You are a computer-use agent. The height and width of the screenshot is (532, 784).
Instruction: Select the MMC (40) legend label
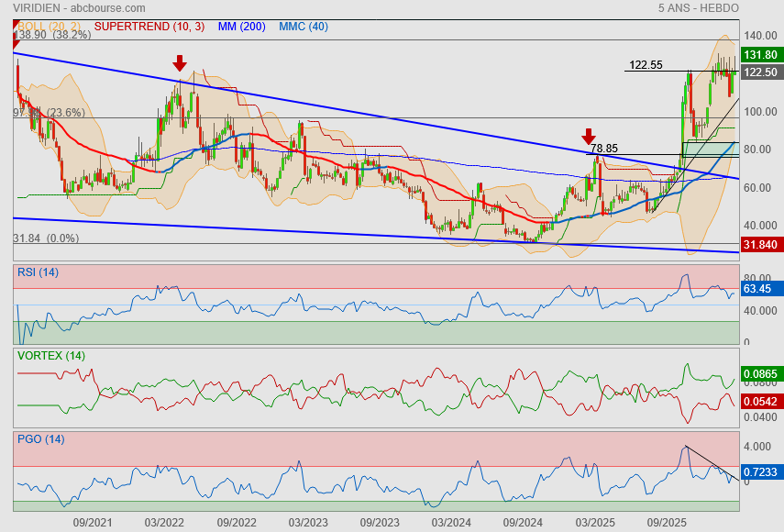(x=304, y=27)
